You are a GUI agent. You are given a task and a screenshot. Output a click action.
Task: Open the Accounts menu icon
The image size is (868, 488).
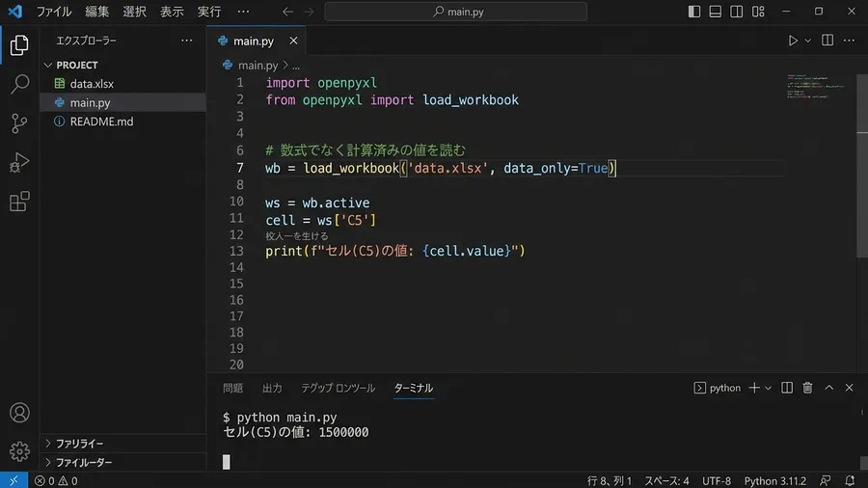(x=19, y=413)
